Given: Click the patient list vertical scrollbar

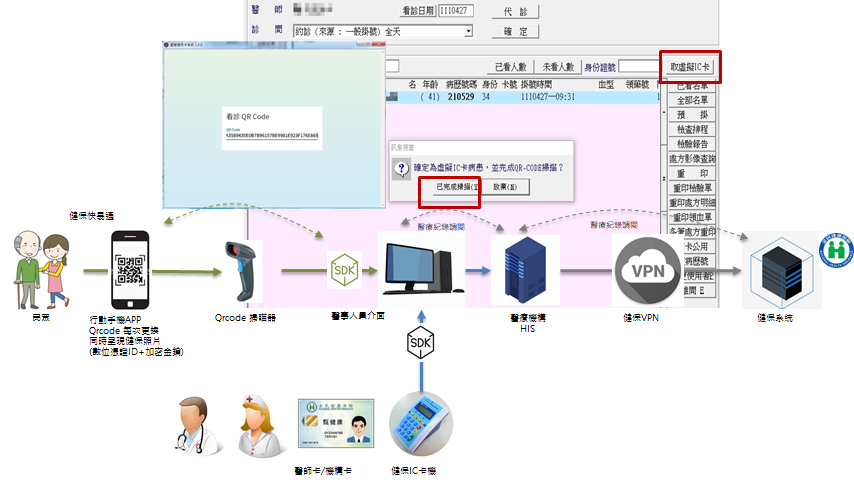Looking at the screenshot, I should click(x=663, y=158).
